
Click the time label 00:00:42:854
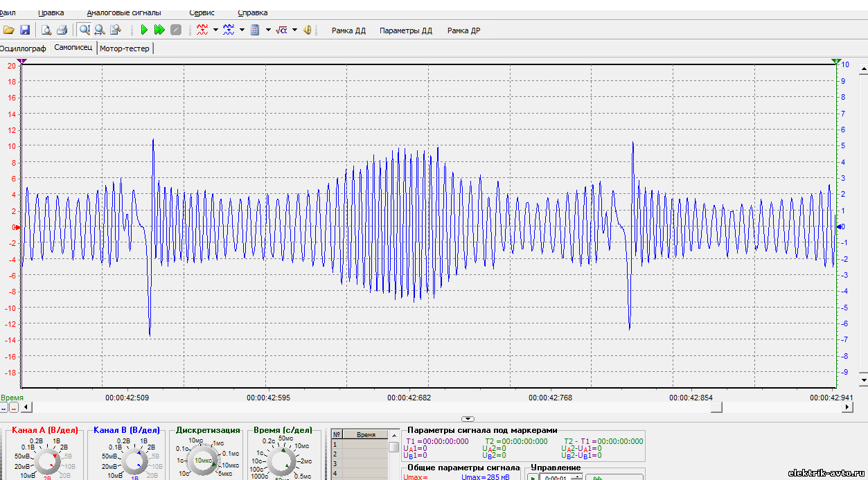tap(691, 398)
